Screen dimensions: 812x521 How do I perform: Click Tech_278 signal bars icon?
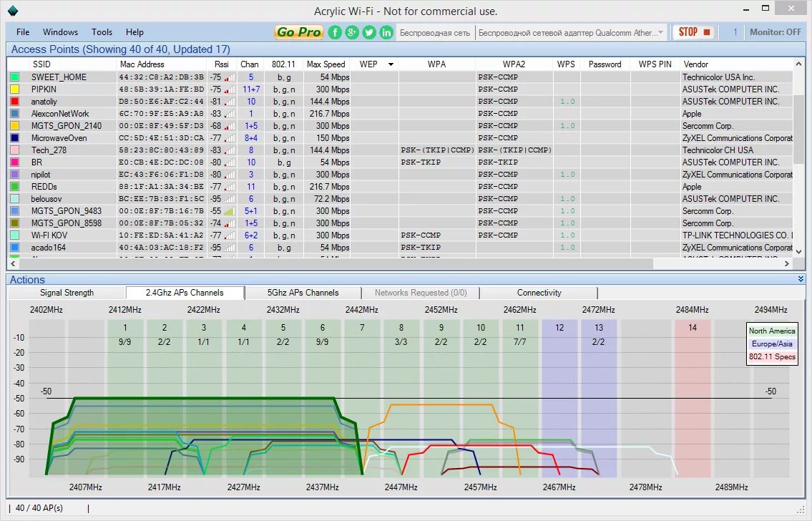coord(230,150)
